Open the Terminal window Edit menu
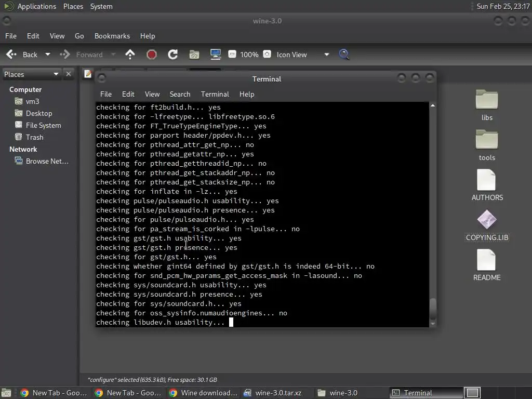The height and width of the screenshot is (399, 532). [x=128, y=95]
